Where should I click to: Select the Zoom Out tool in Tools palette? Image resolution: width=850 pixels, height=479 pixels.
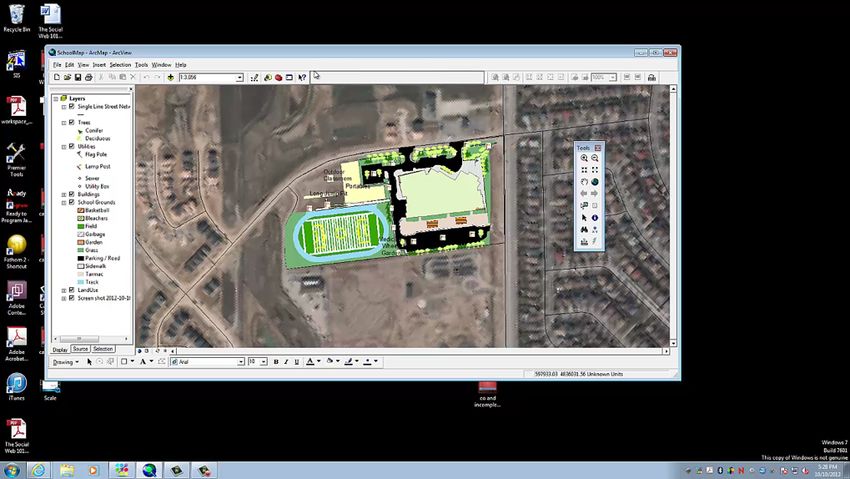tap(595, 158)
